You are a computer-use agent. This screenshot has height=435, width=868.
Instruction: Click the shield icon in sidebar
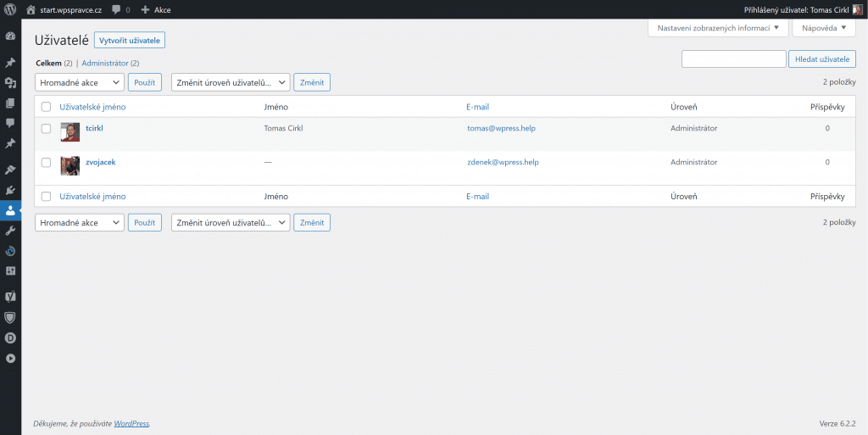click(10, 317)
